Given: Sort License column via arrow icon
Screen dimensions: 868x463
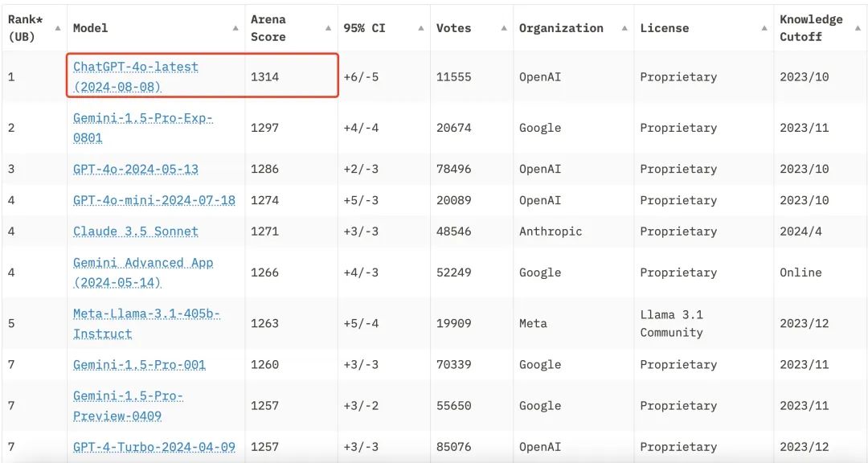Looking at the screenshot, I should 764,28.
